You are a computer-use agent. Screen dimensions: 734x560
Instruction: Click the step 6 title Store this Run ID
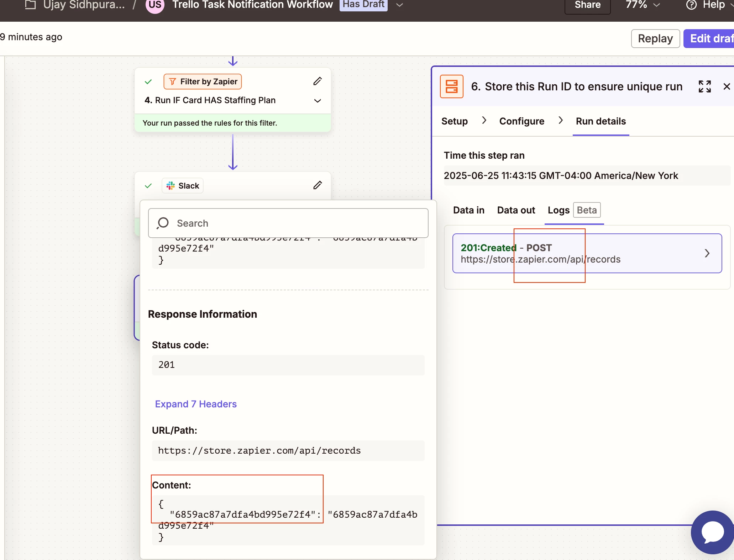[x=577, y=86]
